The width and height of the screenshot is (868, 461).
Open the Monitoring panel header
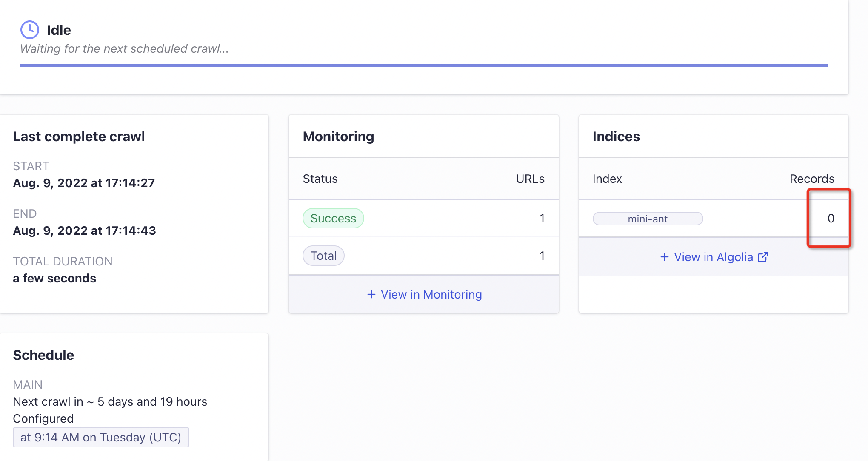coord(338,136)
